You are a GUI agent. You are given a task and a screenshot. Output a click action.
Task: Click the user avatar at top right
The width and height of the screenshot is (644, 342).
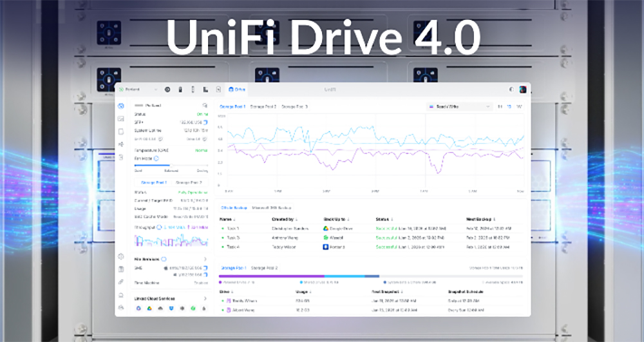(x=523, y=90)
